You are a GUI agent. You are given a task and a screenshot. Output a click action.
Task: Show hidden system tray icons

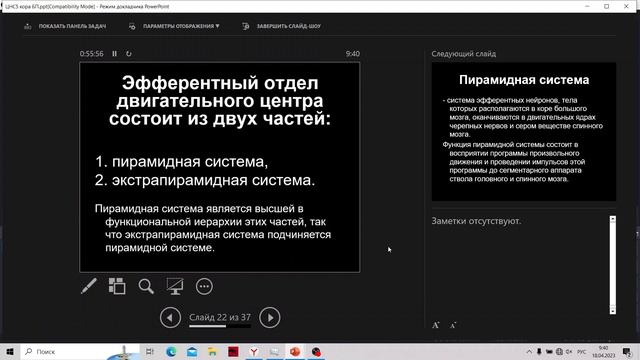pos(529,351)
